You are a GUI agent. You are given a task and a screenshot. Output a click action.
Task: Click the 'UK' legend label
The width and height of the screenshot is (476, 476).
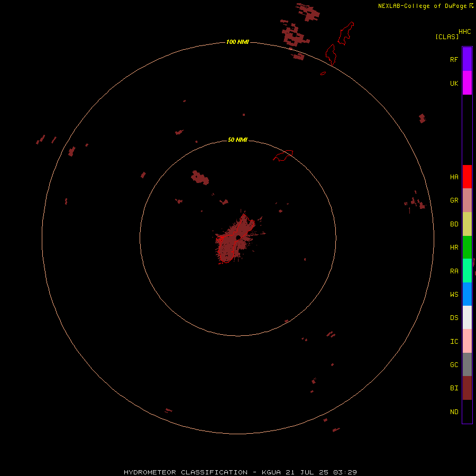(x=454, y=83)
